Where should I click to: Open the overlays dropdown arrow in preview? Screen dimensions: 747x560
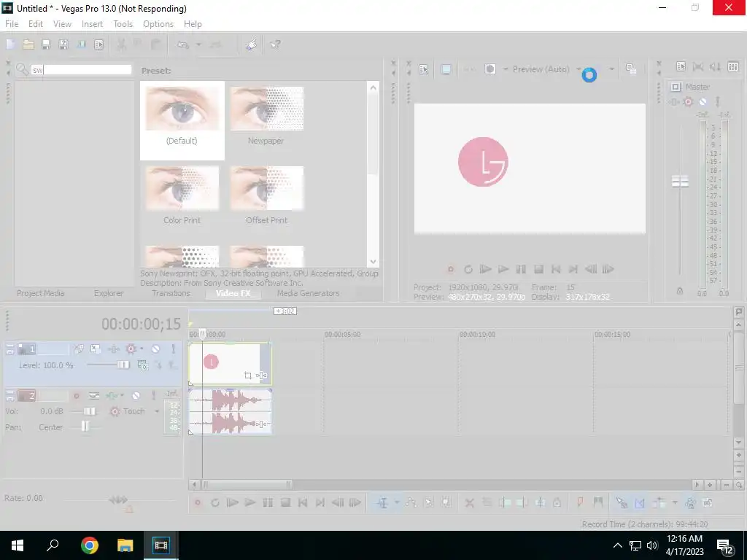(612, 69)
